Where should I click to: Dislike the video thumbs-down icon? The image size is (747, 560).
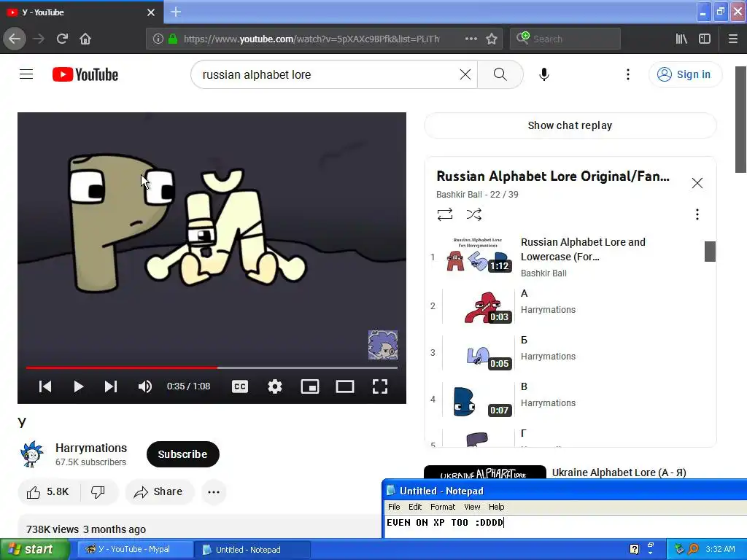pyautogui.click(x=98, y=492)
